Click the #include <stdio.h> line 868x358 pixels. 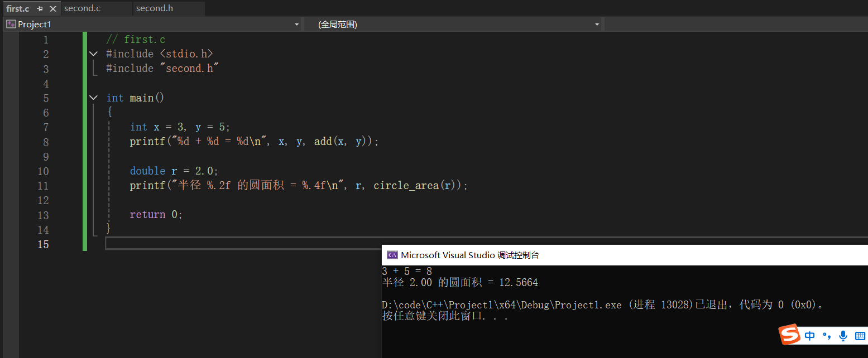point(160,54)
